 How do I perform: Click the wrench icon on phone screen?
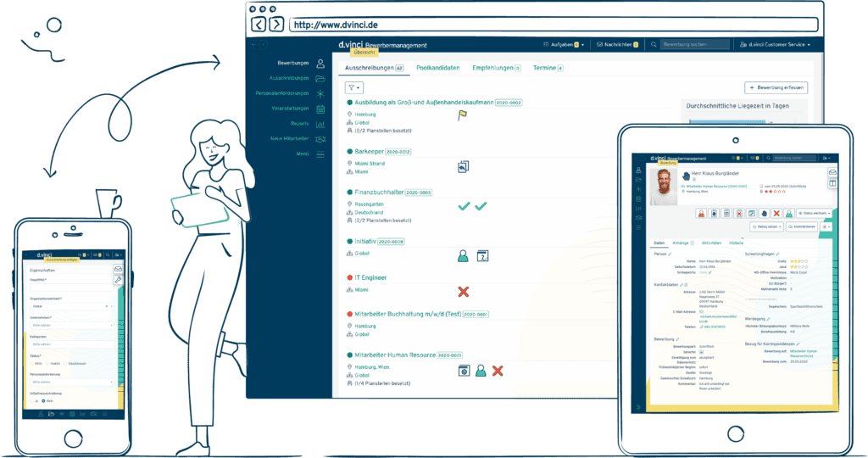point(118,280)
